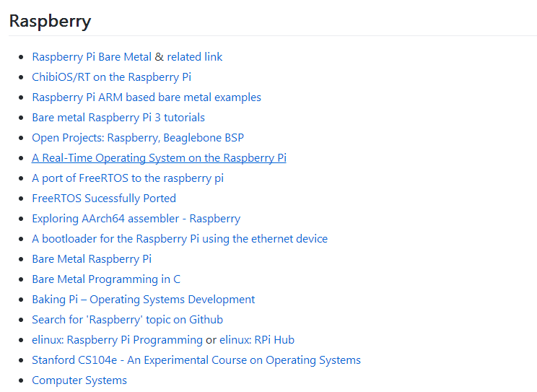Open Bare Metal Programming in C
This screenshot has width=537, height=392.
[106, 279]
